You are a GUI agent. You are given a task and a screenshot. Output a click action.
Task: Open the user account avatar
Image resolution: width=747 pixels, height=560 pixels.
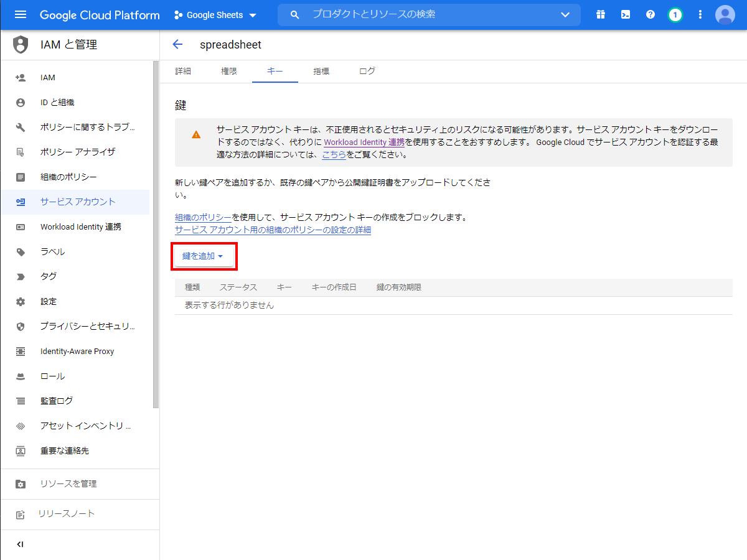(725, 14)
